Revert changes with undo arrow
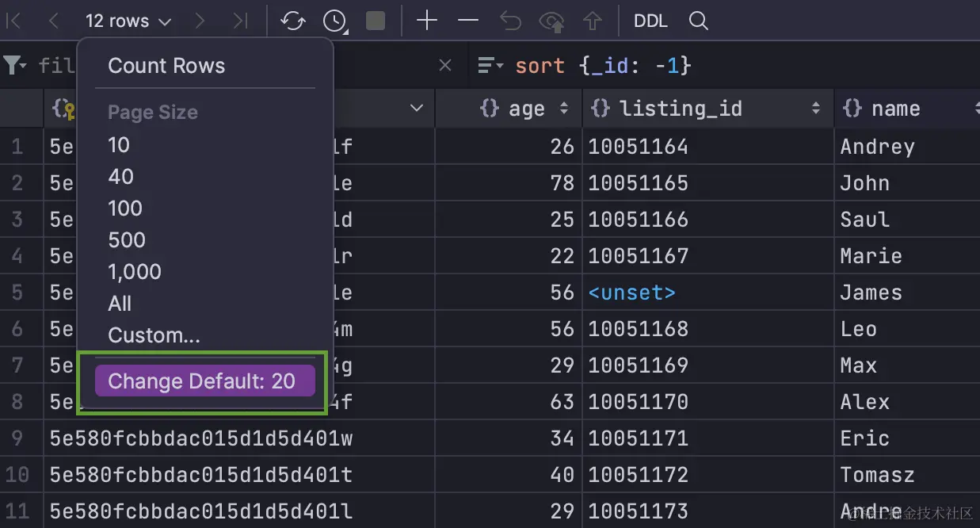This screenshot has height=528, width=980. point(510,21)
